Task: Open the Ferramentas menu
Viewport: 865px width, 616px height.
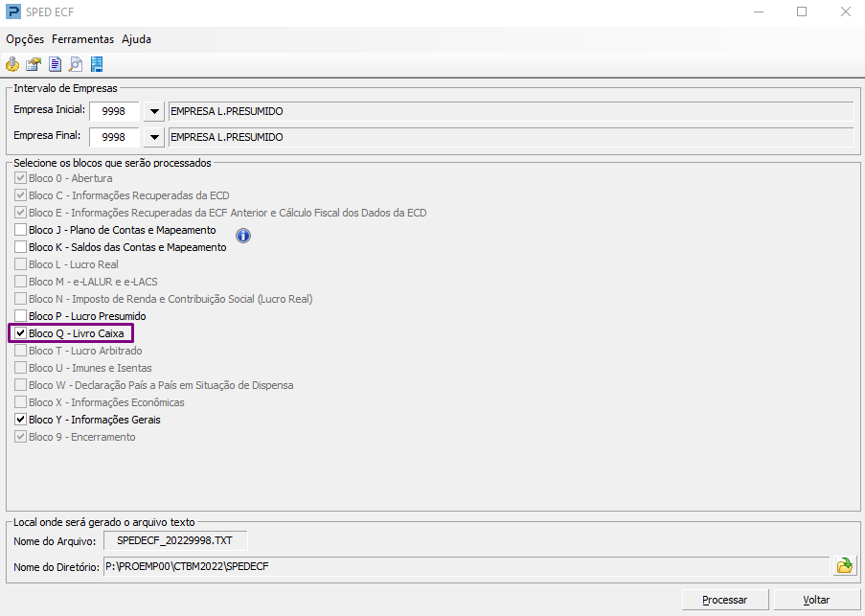Action: [82, 39]
